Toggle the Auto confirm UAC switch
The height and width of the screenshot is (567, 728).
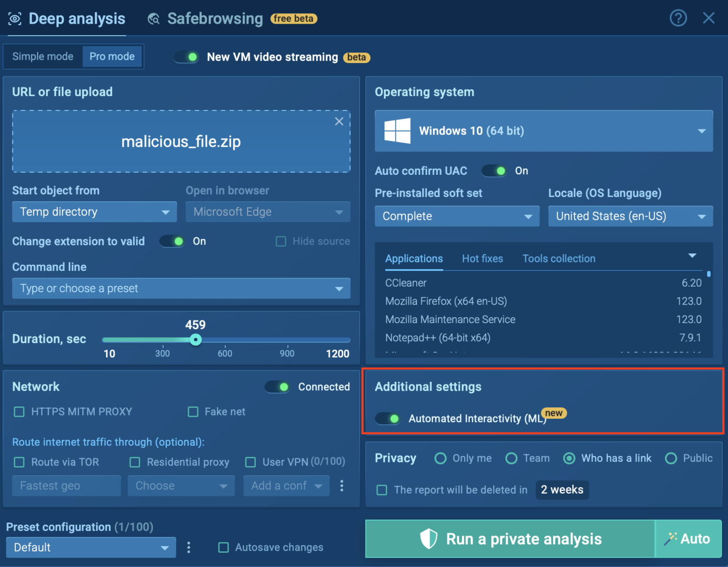click(x=494, y=171)
